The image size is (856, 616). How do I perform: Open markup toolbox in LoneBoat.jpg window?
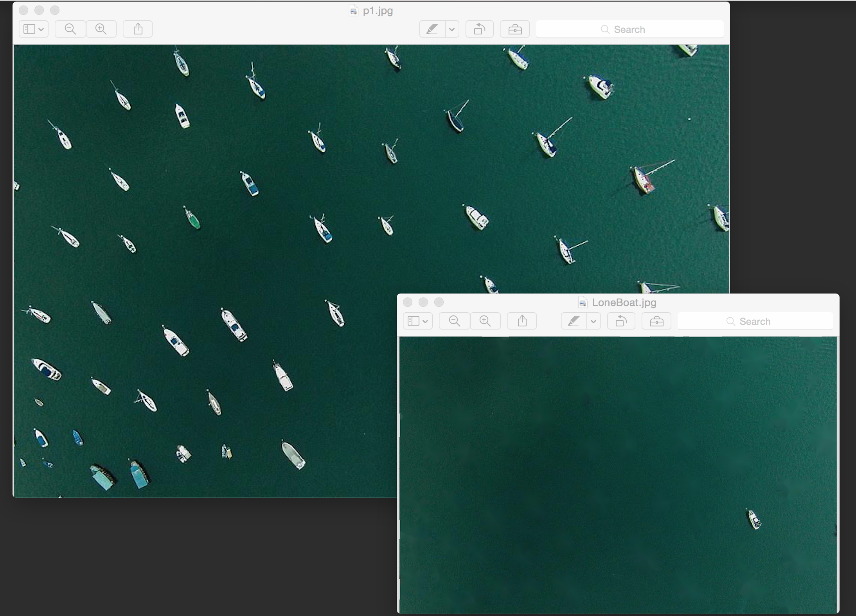point(656,321)
